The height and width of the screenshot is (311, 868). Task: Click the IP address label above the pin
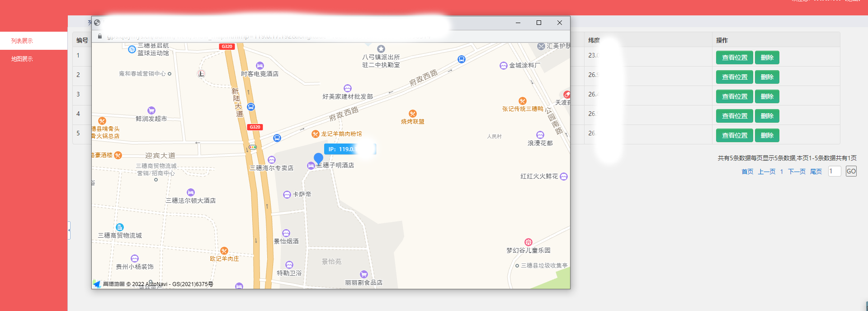(x=349, y=149)
